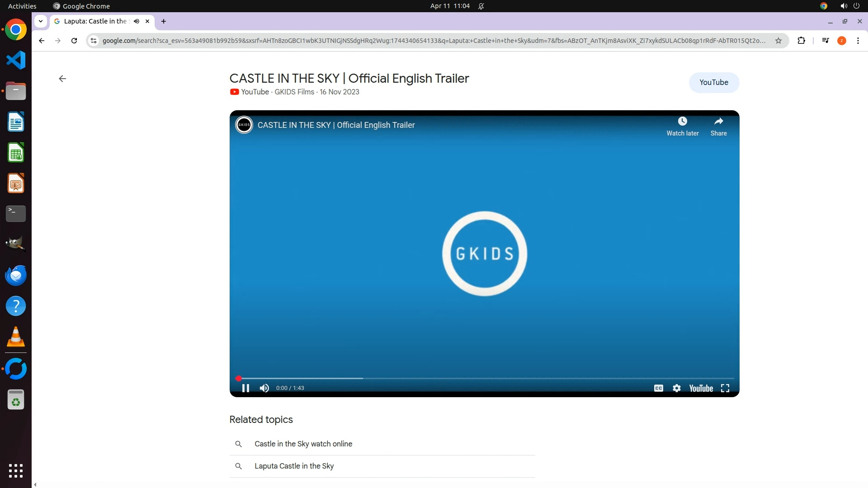Image resolution: width=868 pixels, height=488 pixels.
Task: Open the Extensions puzzle icon
Action: [801, 41]
